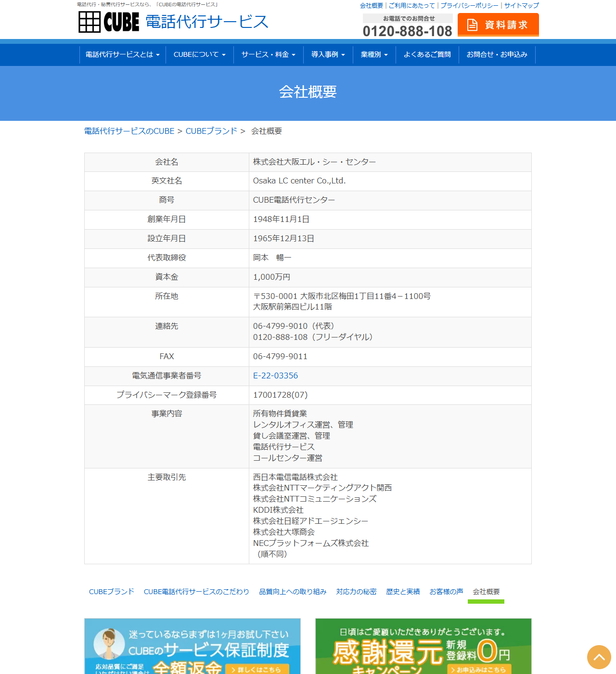This screenshot has width=616, height=674.
Task: Select the CUBEブランド bottom tab
Action: (112, 592)
